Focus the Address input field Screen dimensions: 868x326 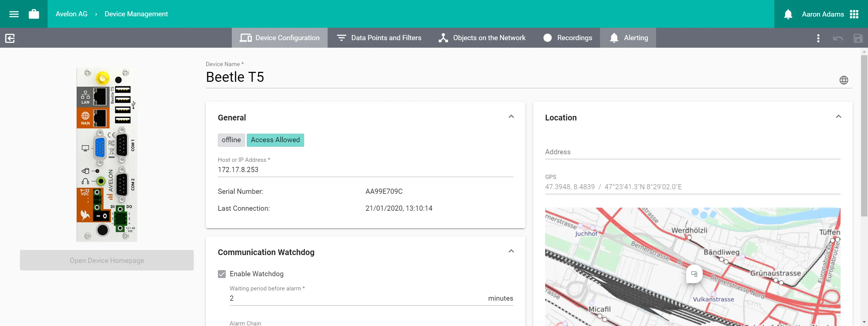pyautogui.click(x=693, y=152)
